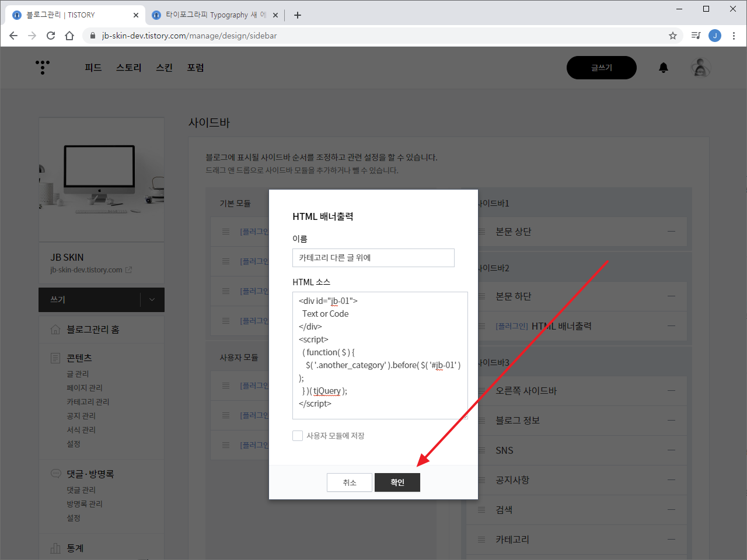Open the Chrome three-dot menu
This screenshot has height=560, width=747.
734,36
